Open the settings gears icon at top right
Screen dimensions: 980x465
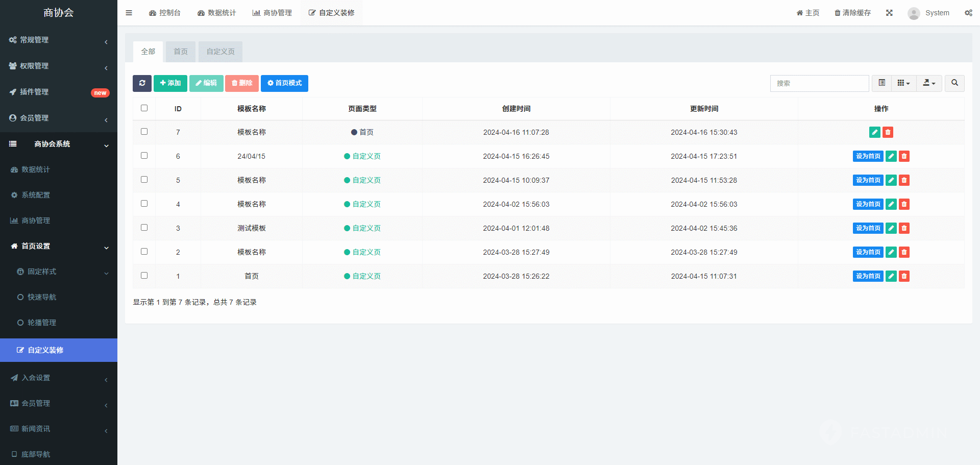click(x=968, y=13)
